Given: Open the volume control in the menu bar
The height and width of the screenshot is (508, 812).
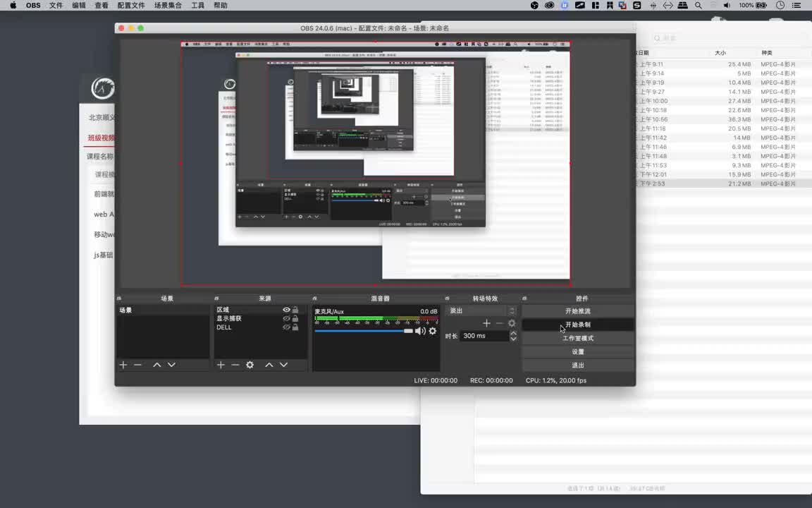Looking at the screenshot, I should coord(727,5).
